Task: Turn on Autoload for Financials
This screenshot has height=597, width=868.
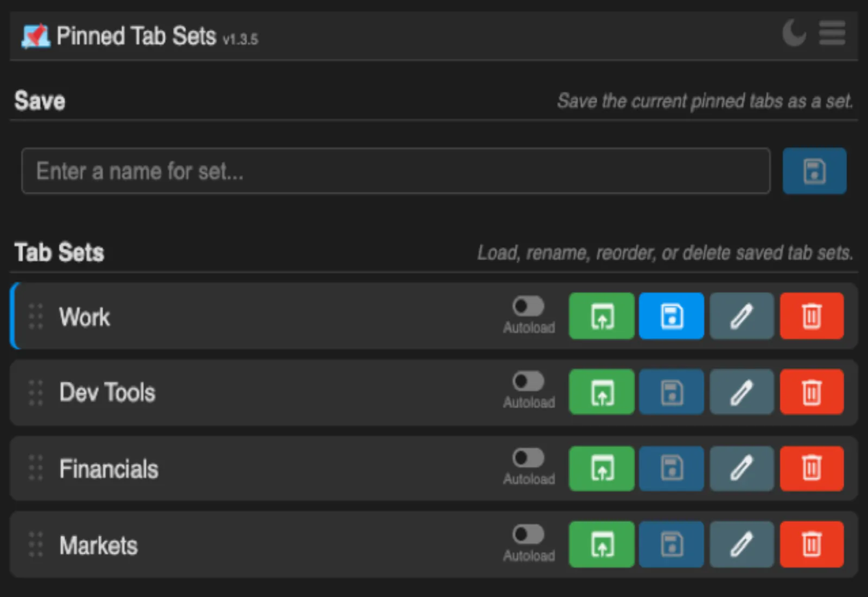Action: (x=528, y=458)
